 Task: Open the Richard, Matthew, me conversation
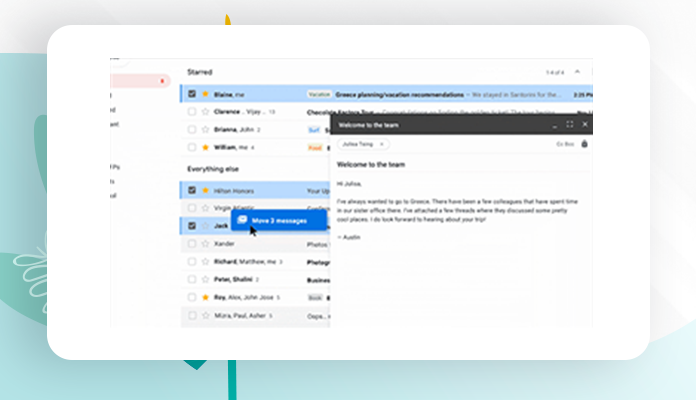point(255,261)
